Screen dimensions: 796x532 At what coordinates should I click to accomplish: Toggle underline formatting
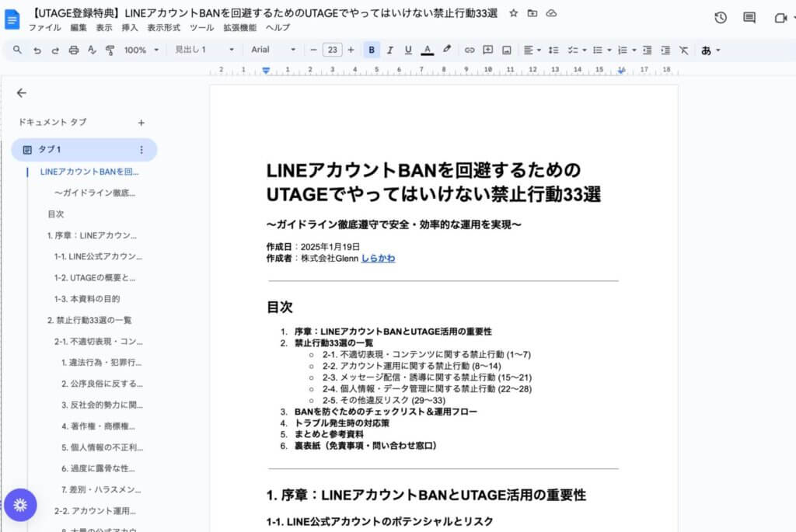tap(408, 50)
